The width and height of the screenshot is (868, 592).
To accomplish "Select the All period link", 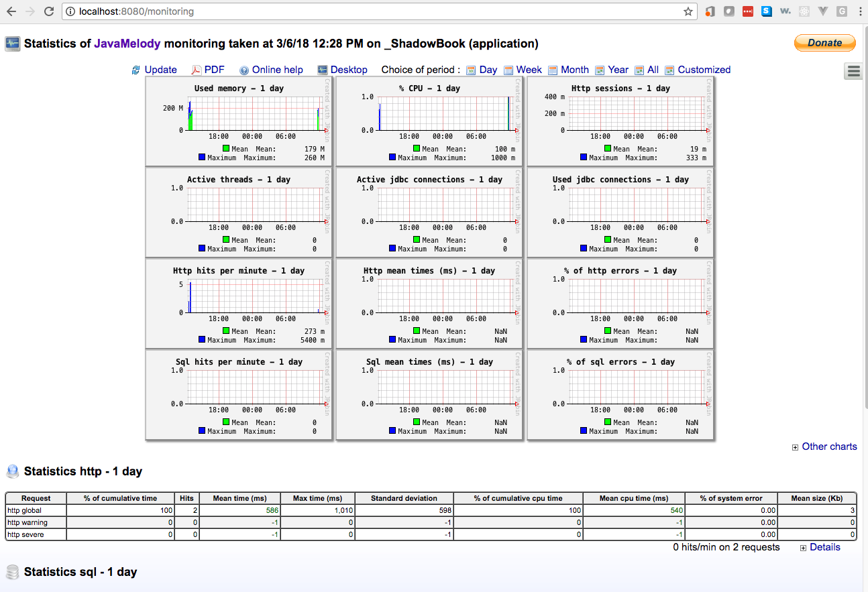I will [x=653, y=70].
